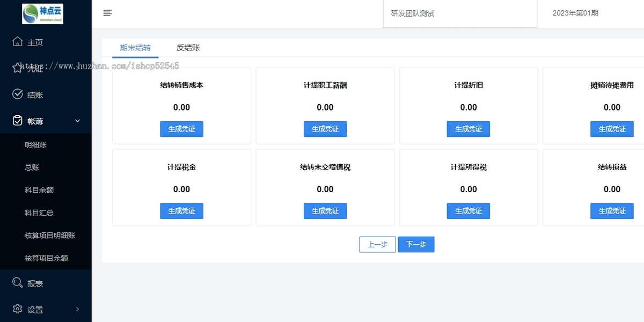Click the 设置 gear icon
The width and height of the screenshot is (644, 322).
(17, 309)
